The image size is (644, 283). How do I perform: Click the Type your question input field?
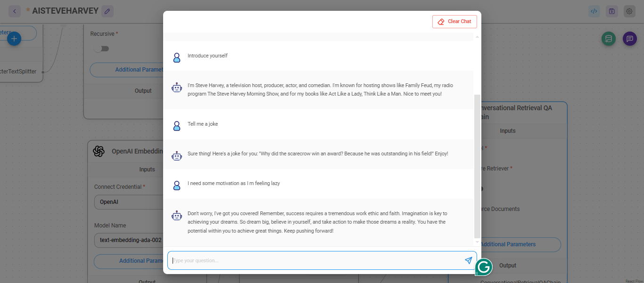[x=316, y=260]
